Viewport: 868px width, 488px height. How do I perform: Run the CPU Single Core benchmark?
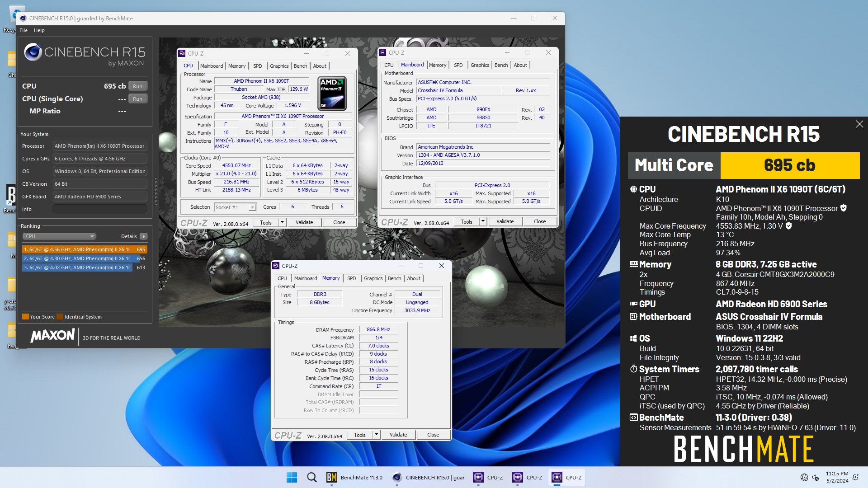138,99
